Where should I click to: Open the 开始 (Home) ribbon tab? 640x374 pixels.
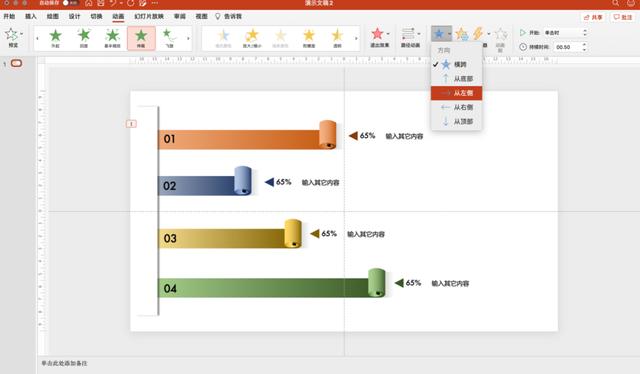point(9,16)
